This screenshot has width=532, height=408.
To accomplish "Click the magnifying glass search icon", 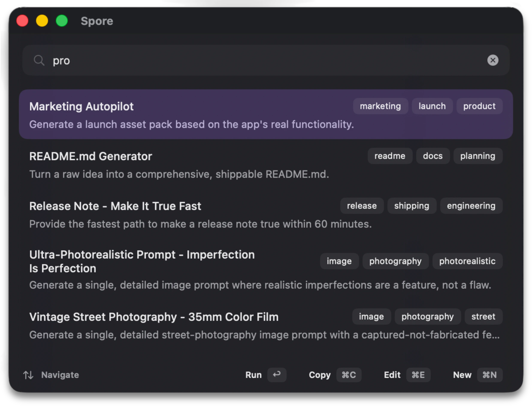I will (x=39, y=60).
